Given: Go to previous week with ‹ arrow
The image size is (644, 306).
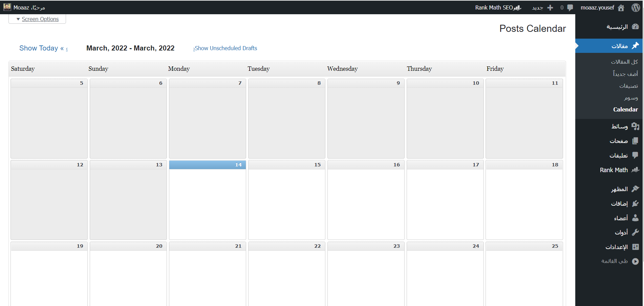Looking at the screenshot, I should tap(67, 48).
